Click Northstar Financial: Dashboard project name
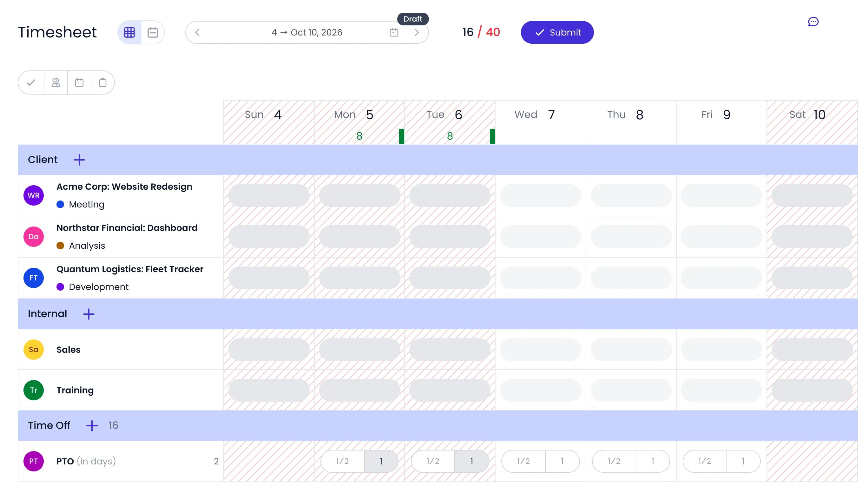This screenshot has height=493, width=868. pyautogui.click(x=127, y=228)
